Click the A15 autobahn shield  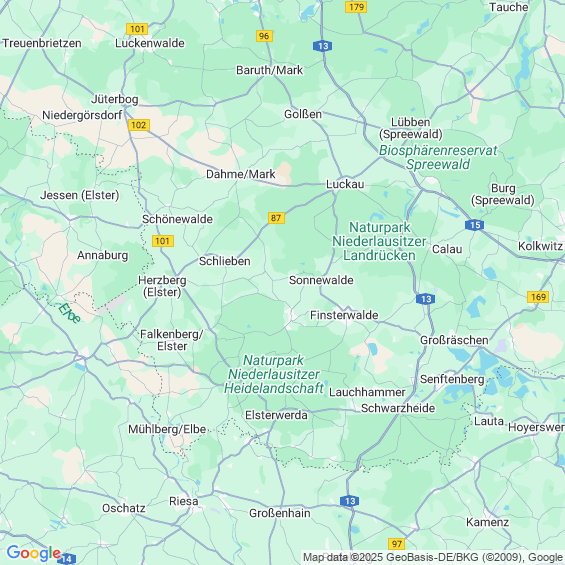coord(474,225)
